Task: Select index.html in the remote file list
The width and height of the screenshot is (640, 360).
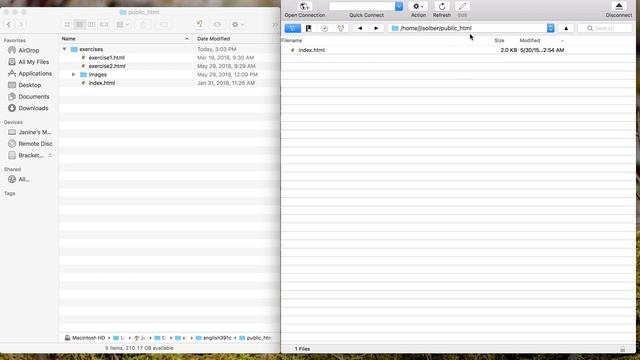Action: coord(311,50)
